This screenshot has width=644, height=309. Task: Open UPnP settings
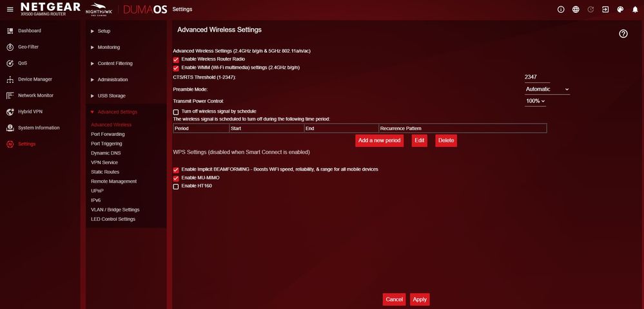97,191
